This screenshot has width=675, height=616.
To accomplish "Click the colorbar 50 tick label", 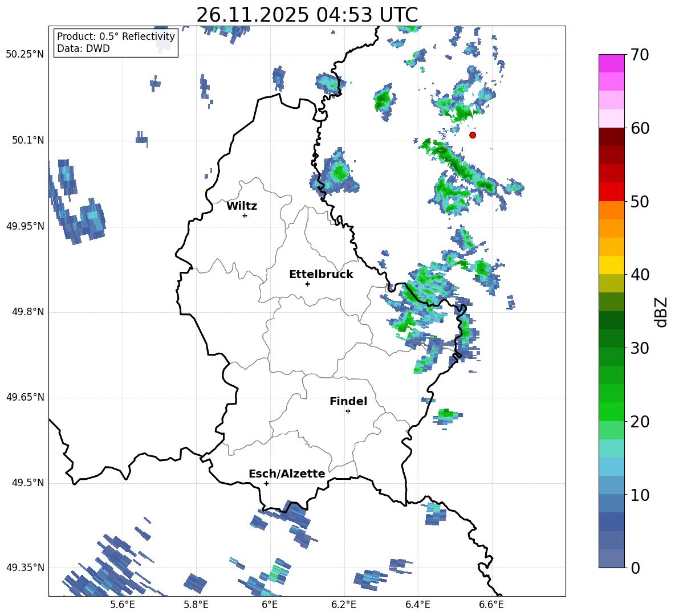I will point(640,201).
